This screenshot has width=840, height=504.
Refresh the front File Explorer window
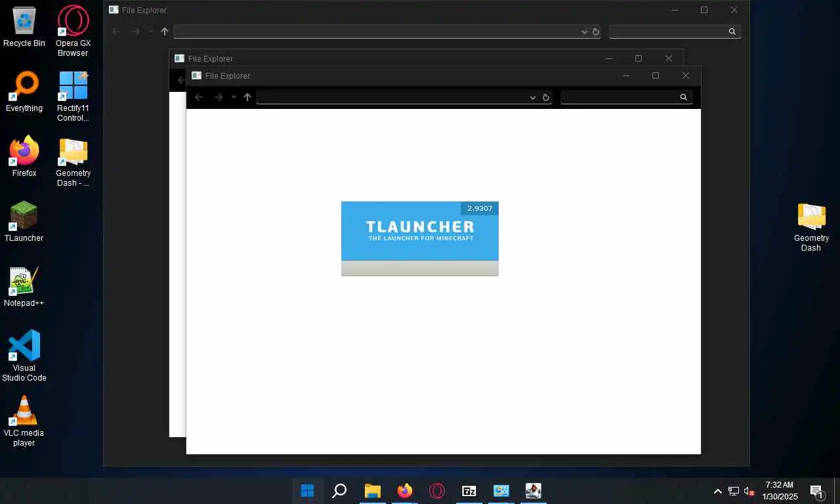(545, 97)
